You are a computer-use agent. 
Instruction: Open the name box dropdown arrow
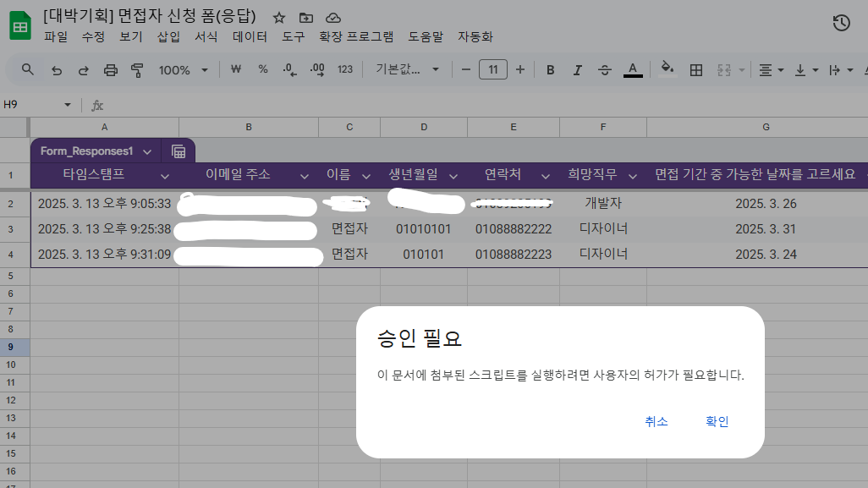pyautogui.click(x=68, y=105)
